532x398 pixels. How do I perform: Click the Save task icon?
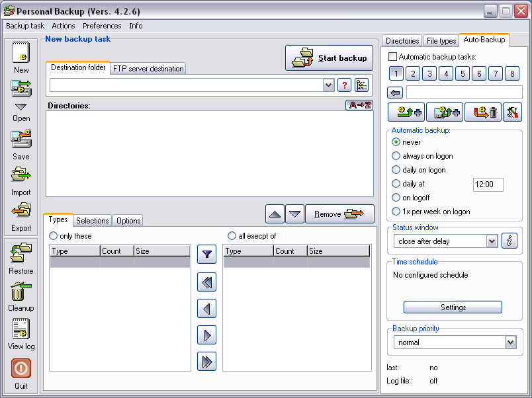coord(21,139)
